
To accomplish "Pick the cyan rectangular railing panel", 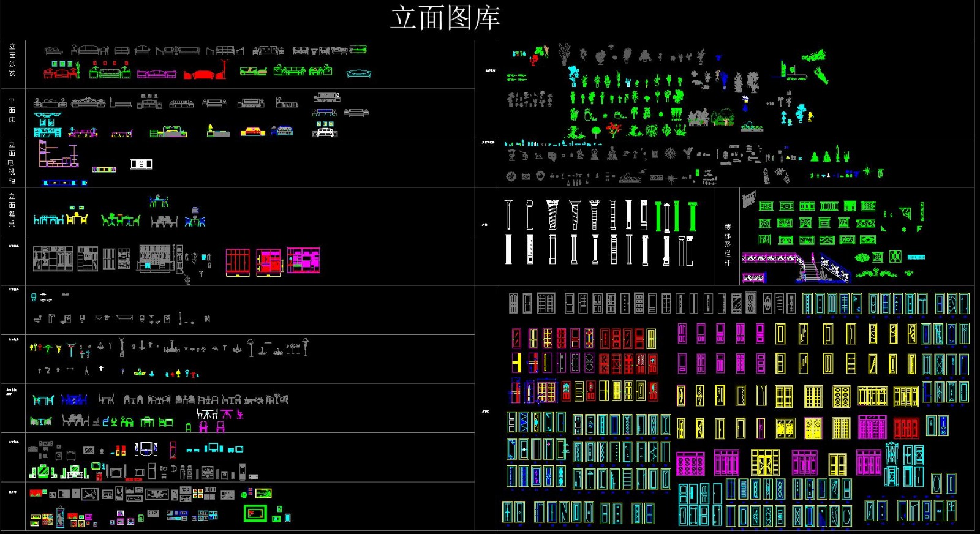I will [x=916, y=257].
